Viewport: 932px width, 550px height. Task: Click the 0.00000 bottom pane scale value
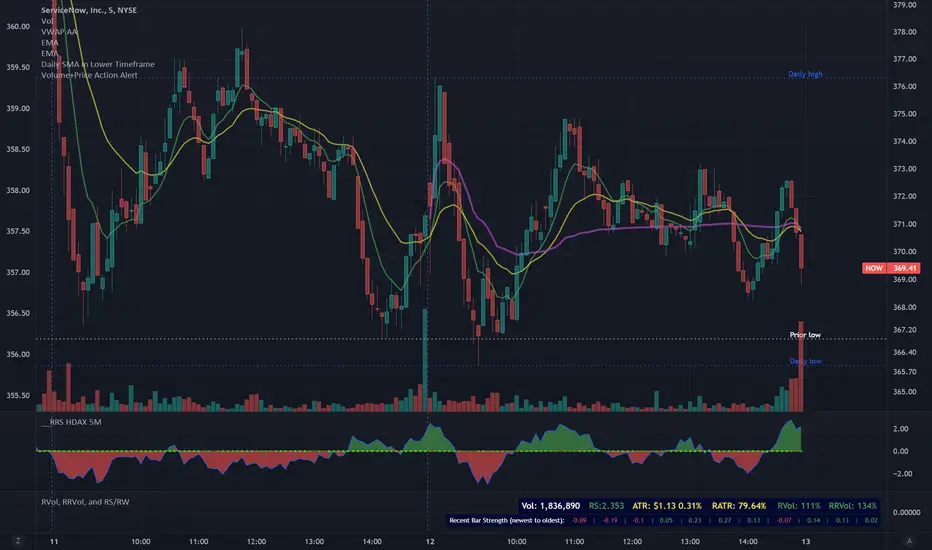906,512
